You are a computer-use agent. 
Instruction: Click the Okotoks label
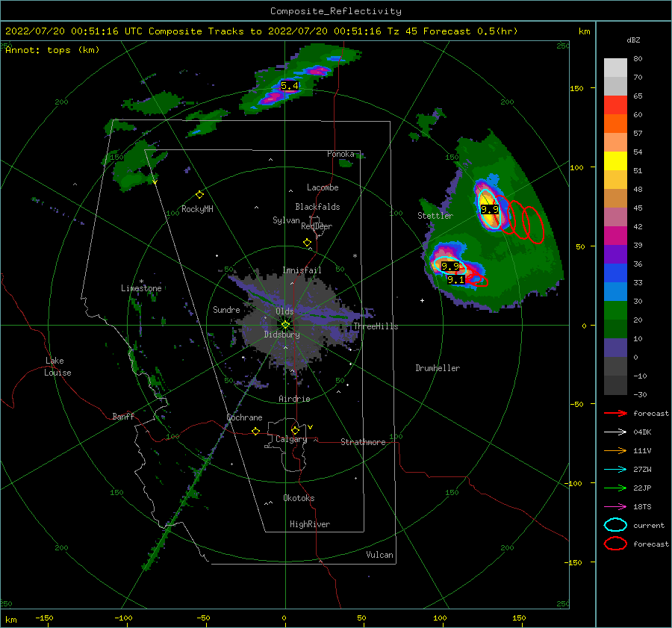coord(299,498)
